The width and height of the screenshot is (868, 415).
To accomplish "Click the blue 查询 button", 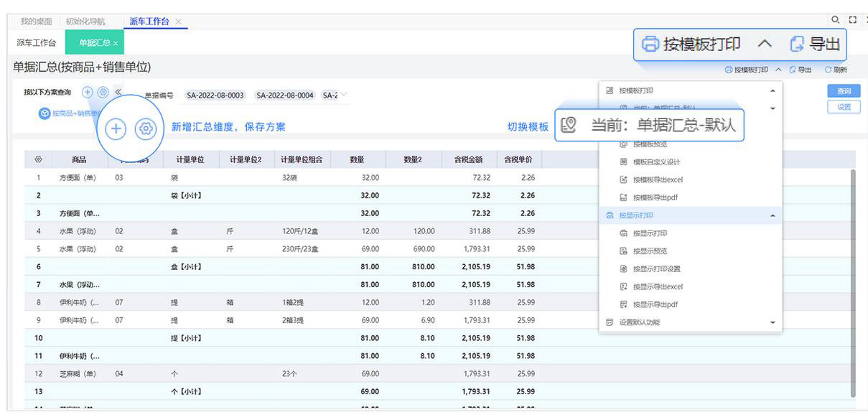I will click(x=844, y=91).
